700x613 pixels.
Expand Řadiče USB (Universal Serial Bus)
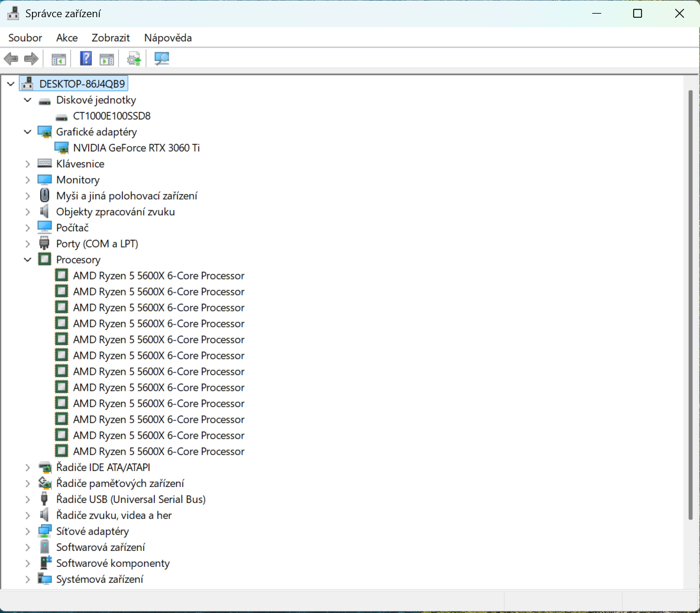pos(28,499)
